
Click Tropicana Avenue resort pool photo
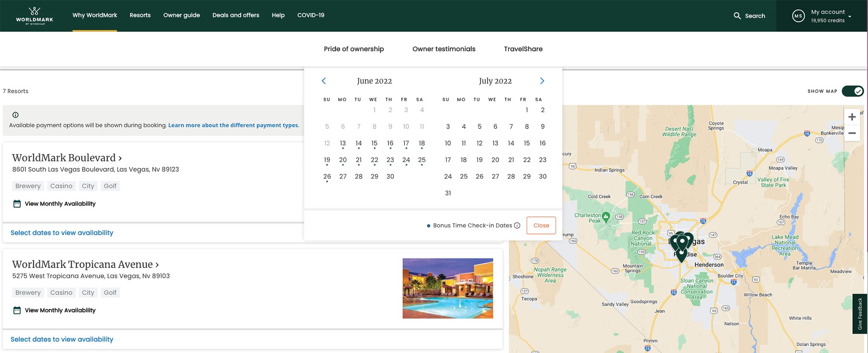(x=448, y=288)
